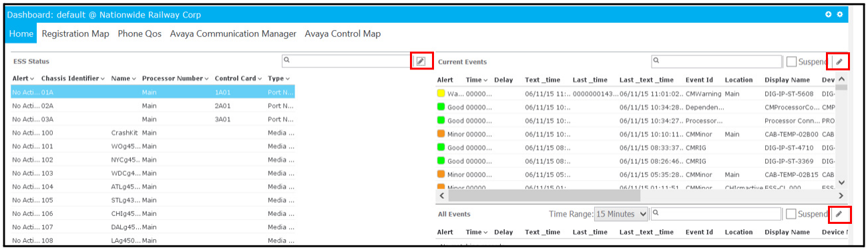The image size is (868, 250).
Task: Click the ESS Status edit pencil icon
Action: pos(421,61)
